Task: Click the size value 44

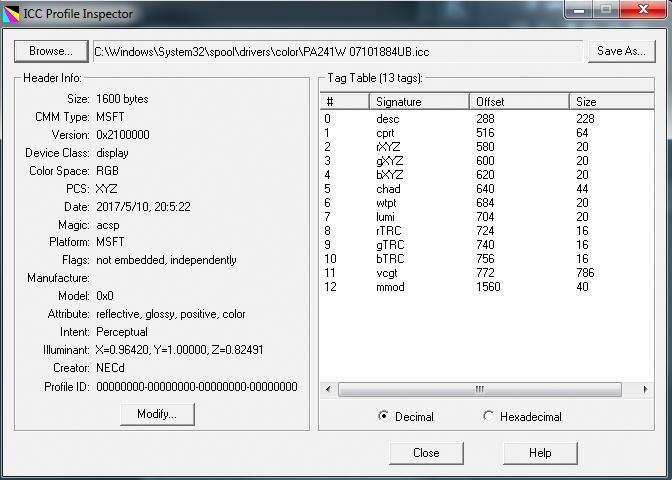Action: pyautogui.click(x=582, y=189)
